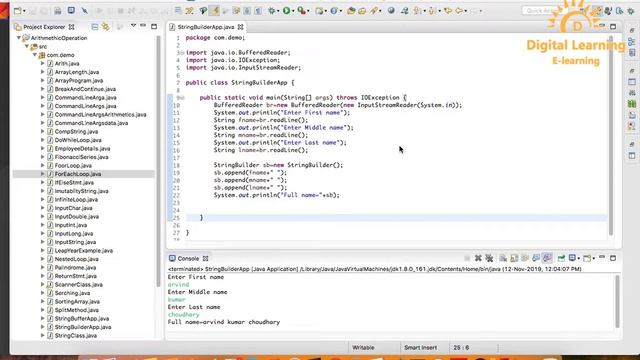
Task: Click the Next Annotation toolbar icon
Action: pos(417,11)
